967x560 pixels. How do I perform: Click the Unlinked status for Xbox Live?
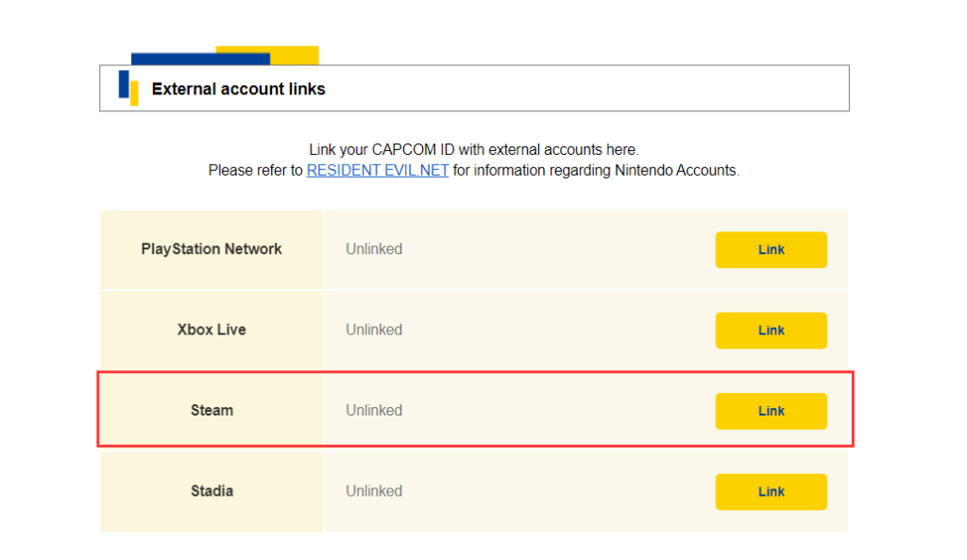point(374,330)
